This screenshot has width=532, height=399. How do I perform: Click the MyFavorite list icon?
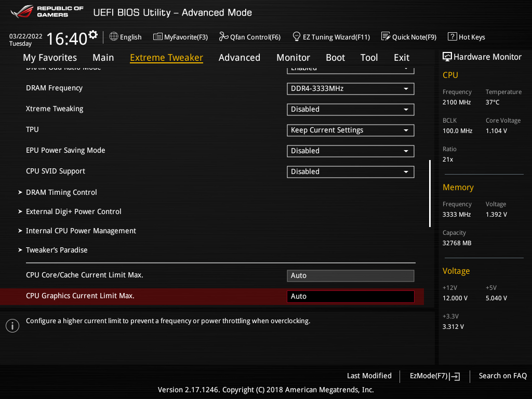click(x=158, y=37)
